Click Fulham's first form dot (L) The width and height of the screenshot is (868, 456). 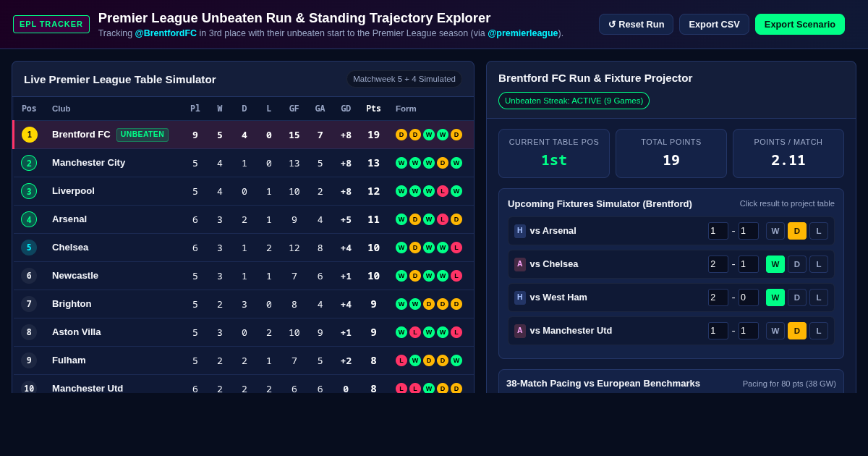[x=401, y=360]
